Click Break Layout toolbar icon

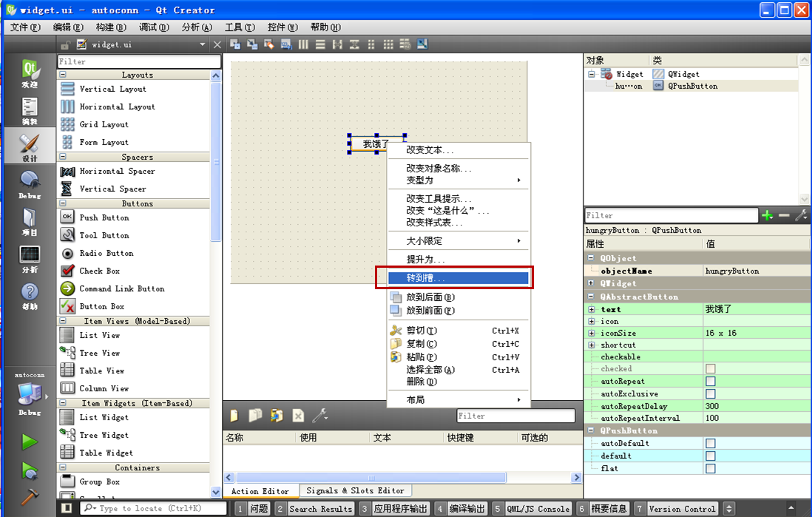click(405, 44)
